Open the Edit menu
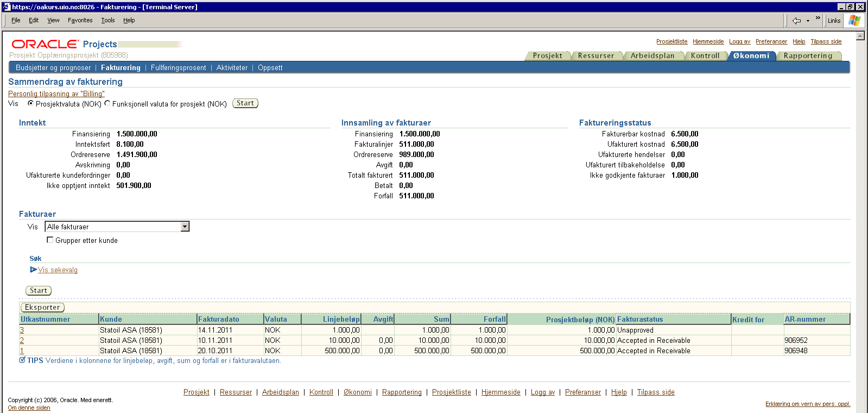This screenshot has height=413, width=868. click(x=34, y=20)
